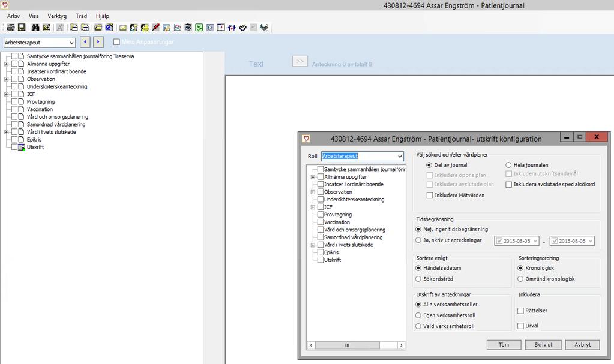The width and height of the screenshot is (614, 364).
Task: Click the two blue and red figures icon
Action: 232,28
